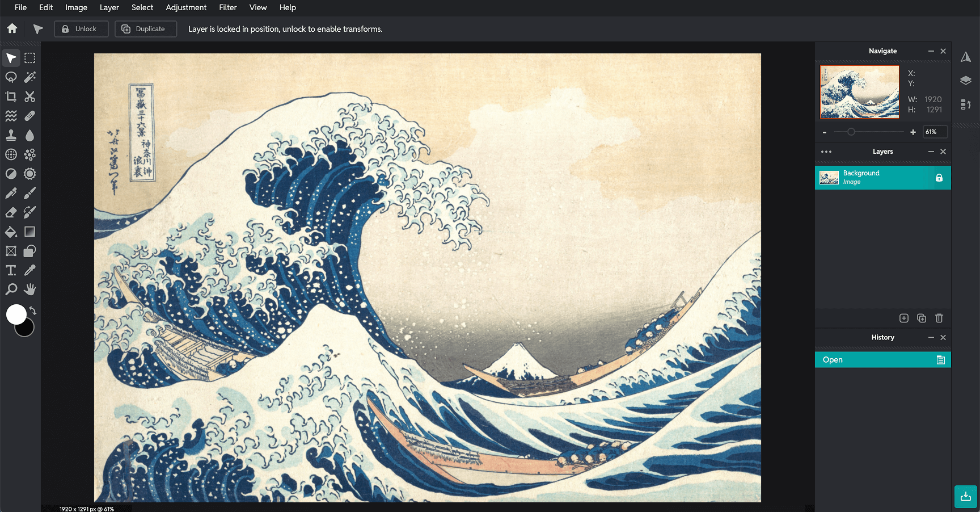Click the 61% zoom input field
980x512 pixels.
tap(935, 132)
